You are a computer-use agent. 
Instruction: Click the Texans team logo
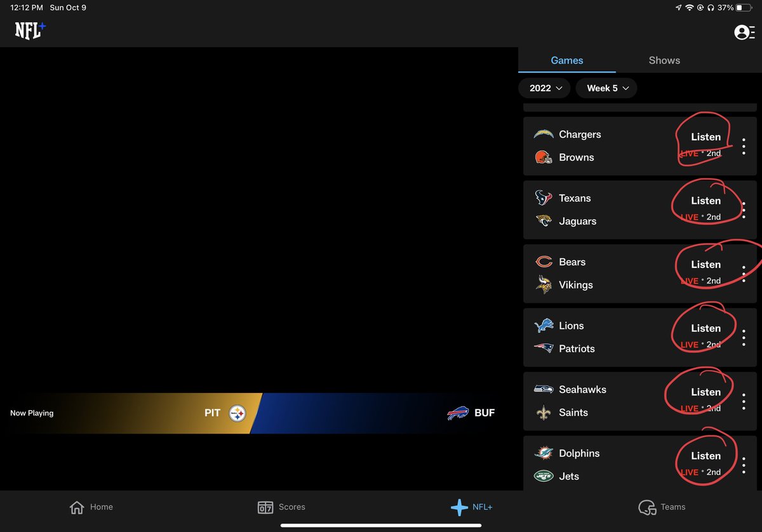[544, 198]
